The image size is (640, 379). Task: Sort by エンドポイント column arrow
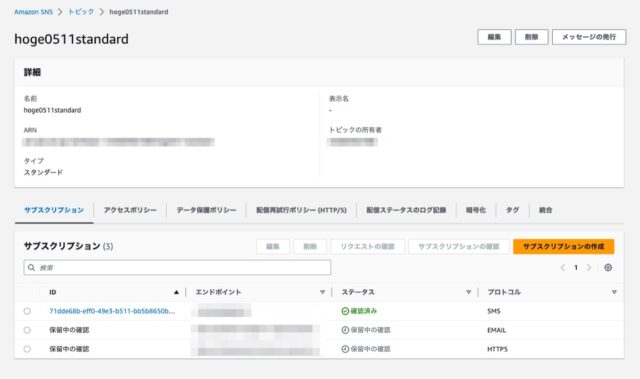(x=322, y=292)
